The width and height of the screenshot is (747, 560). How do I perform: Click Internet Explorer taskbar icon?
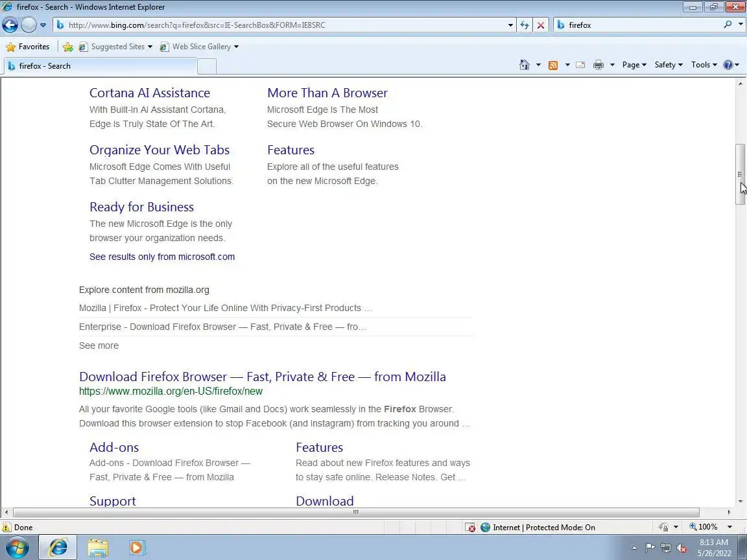(x=58, y=547)
